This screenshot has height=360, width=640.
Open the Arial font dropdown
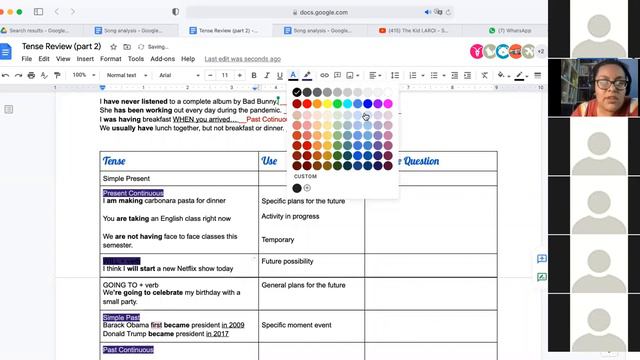pos(179,75)
